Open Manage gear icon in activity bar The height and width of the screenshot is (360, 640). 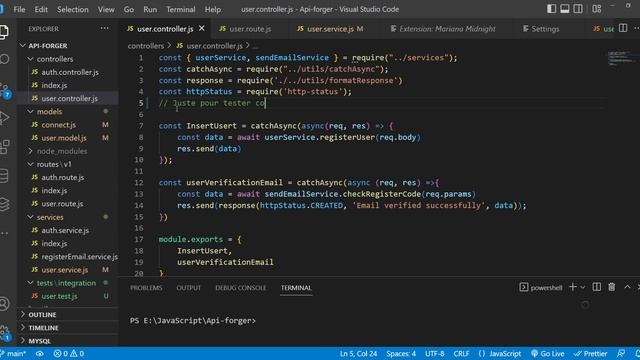[5, 333]
